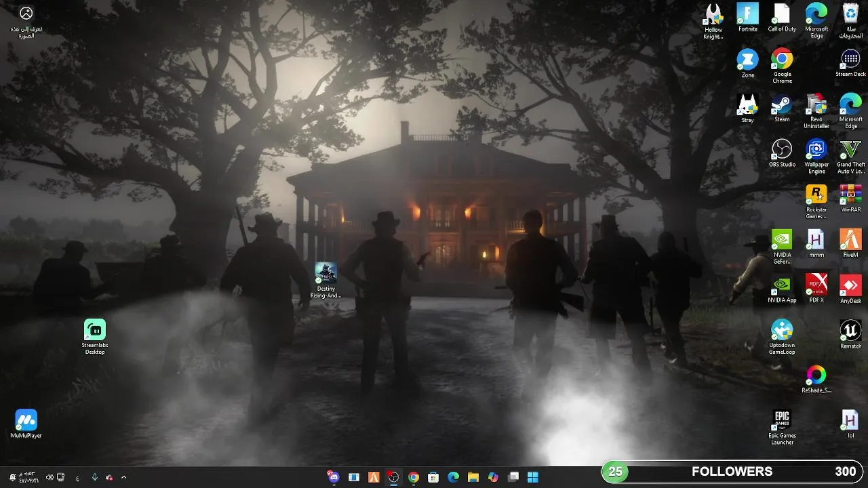Open Microsoft Store from the taskbar

coord(433,477)
